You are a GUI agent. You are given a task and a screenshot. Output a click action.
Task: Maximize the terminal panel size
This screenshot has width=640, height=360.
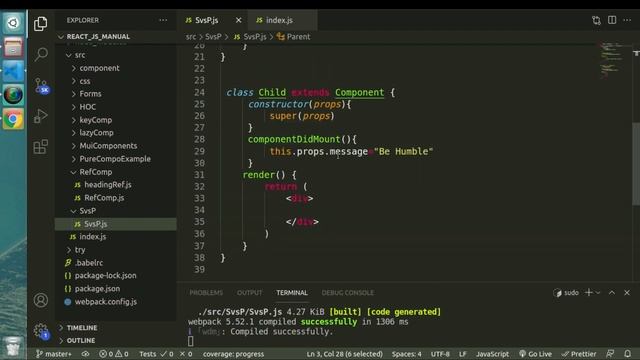point(612,293)
